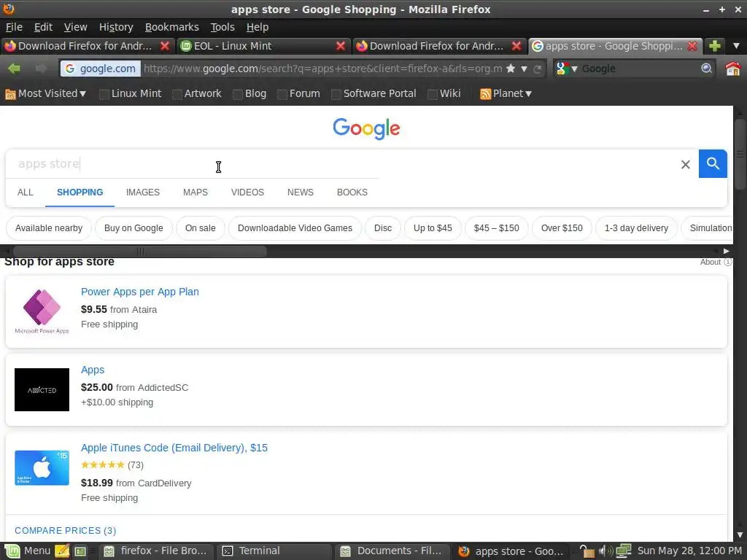This screenshot has width=747, height=560.
Task: Click the site identity google.com icon
Action: pyautogui.click(x=100, y=69)
